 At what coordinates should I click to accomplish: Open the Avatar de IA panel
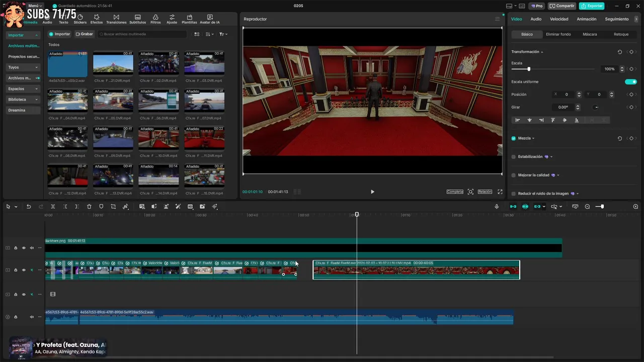coord(210,20)
